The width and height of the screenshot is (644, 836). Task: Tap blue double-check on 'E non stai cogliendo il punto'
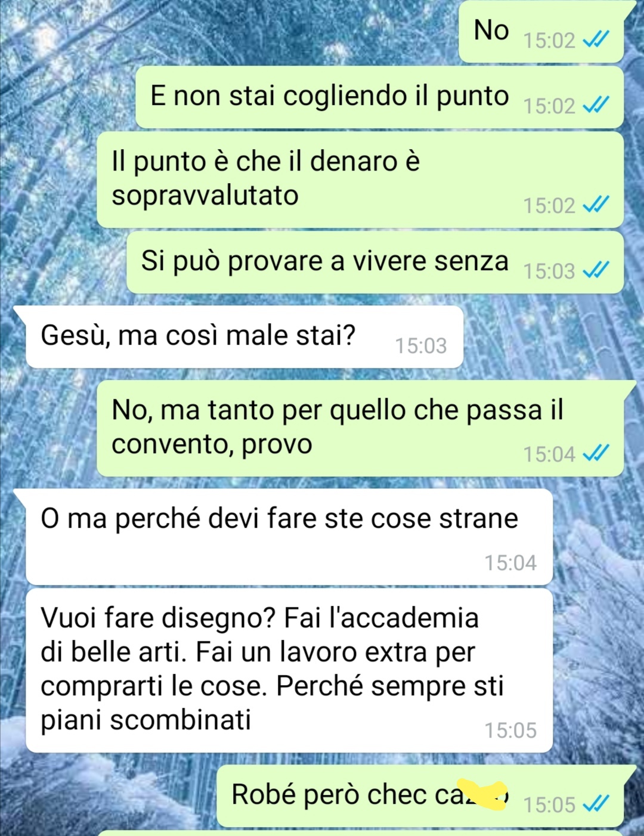pyautogui.click(x=596, y=106)
